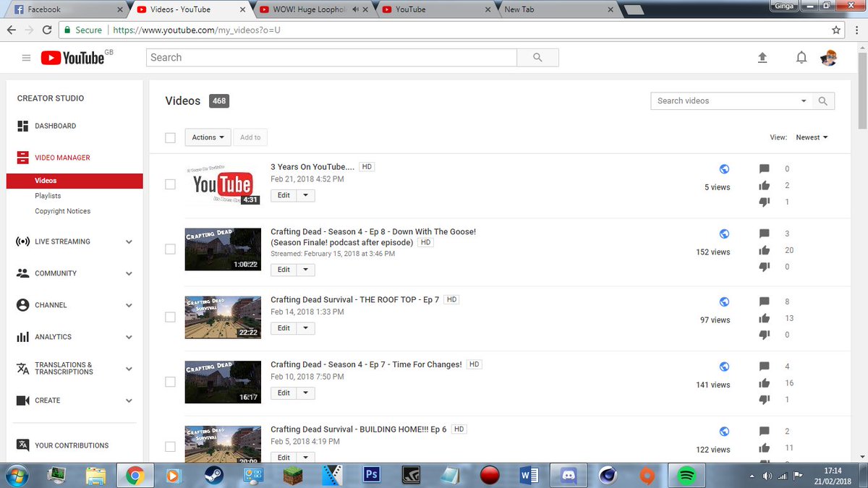Select THE ROOF TOP Ep 7 checkbox

coord(170,317)
